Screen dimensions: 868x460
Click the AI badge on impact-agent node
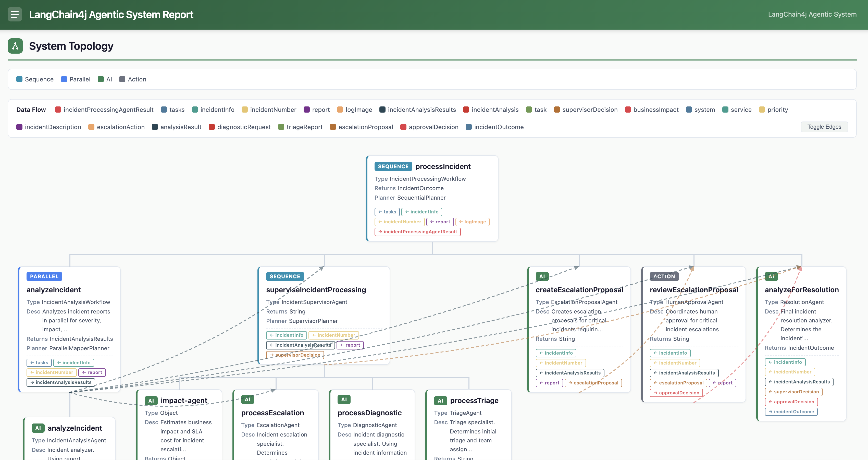tap(151, 401)
